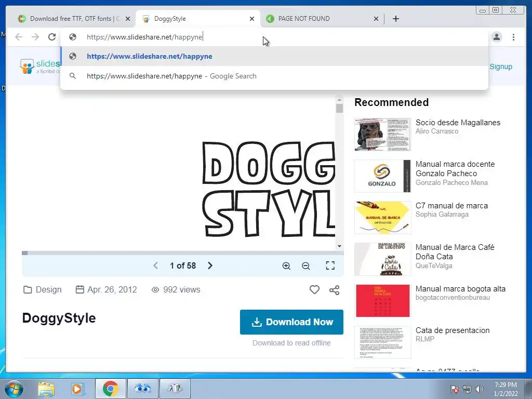
Task: Click the network tray icon
Action: tap(467, 389)
